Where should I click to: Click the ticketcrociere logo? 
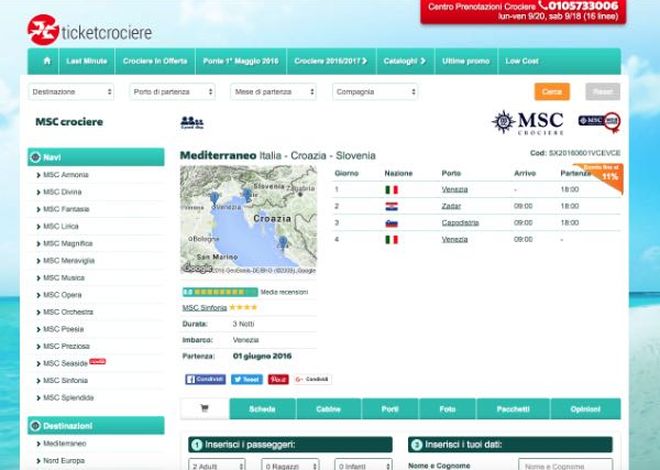90,30
